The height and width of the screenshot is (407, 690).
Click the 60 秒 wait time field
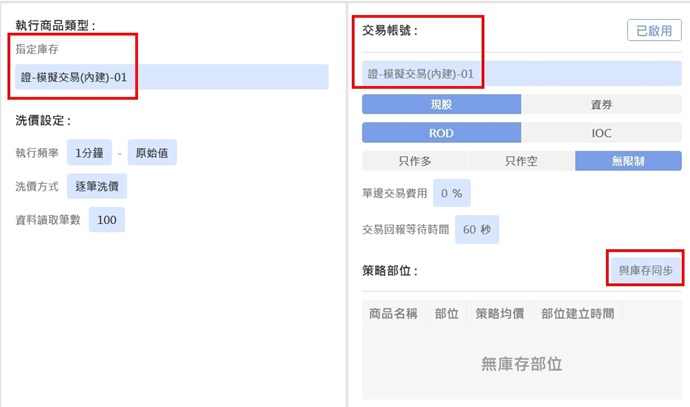(476, 229)
